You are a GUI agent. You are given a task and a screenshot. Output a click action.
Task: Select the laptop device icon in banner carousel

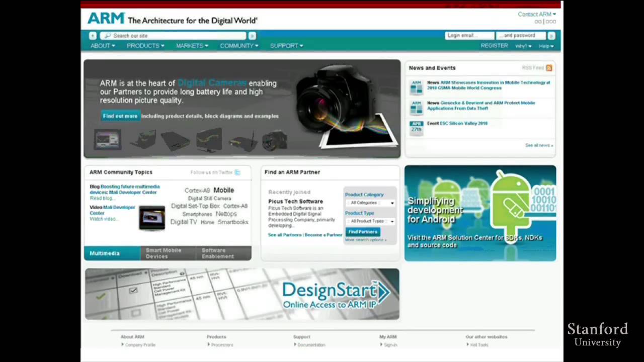143,139
